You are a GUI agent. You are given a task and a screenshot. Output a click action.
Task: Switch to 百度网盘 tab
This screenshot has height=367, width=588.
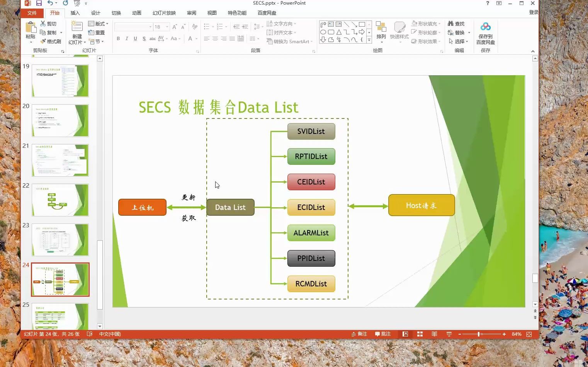point(267,13)
